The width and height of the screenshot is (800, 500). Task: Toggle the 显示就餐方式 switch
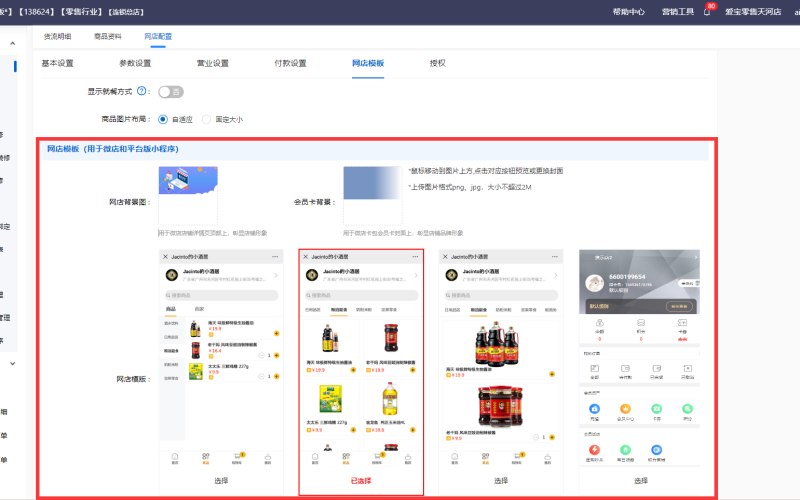click(x=170, y=92)
